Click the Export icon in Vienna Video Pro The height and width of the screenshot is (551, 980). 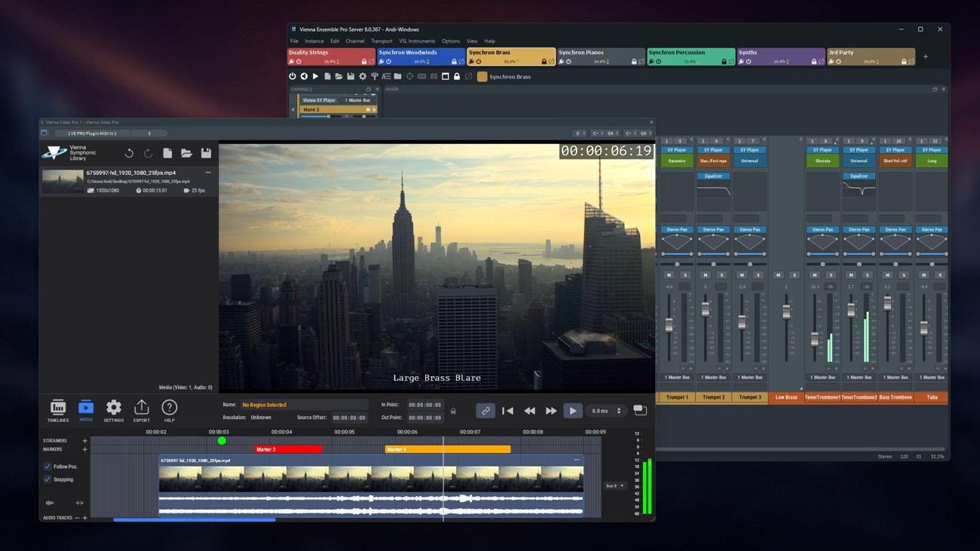pyautogui.click(x=141, y=407)
